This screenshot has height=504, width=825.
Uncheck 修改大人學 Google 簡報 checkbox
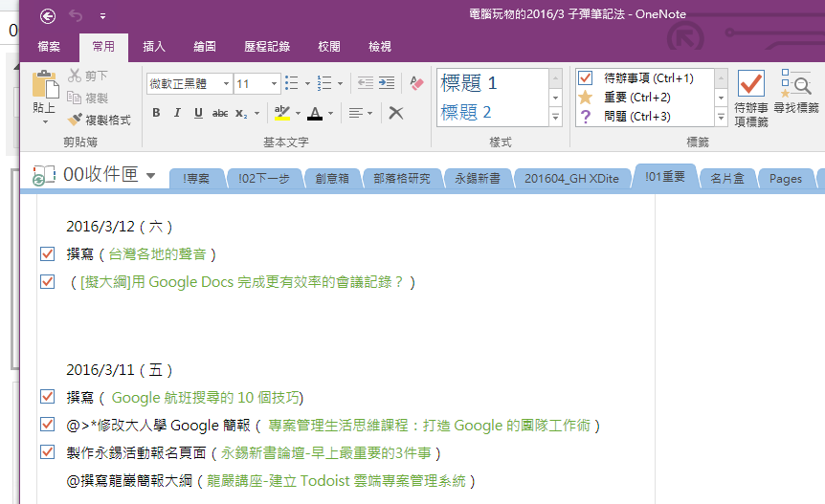click(x=47, y=425)
